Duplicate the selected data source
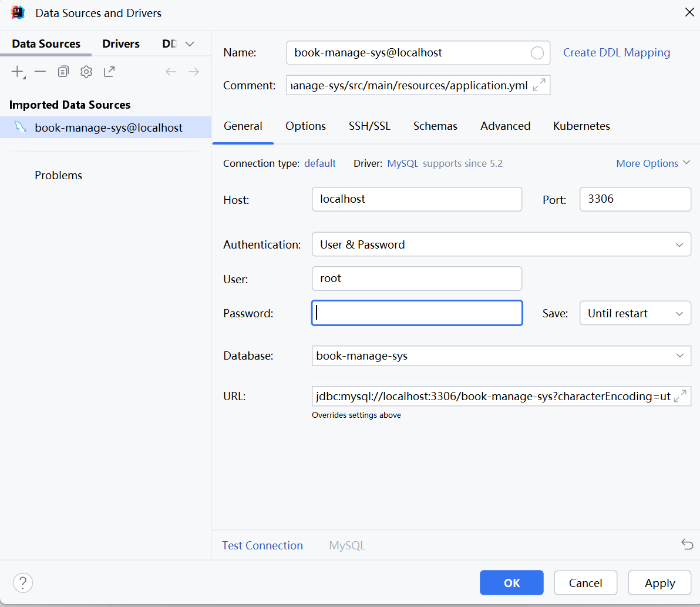This screenshot has height=607, width=700. 63,72
